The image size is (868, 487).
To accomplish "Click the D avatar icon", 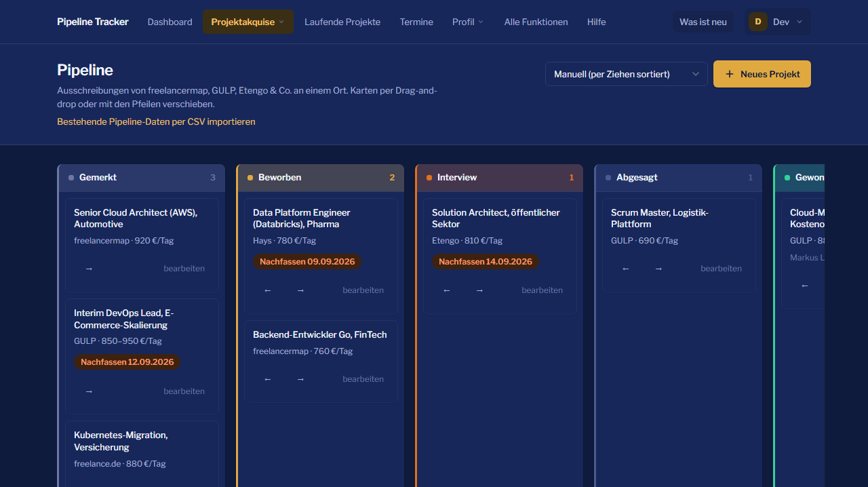I will tap(758, 22).
